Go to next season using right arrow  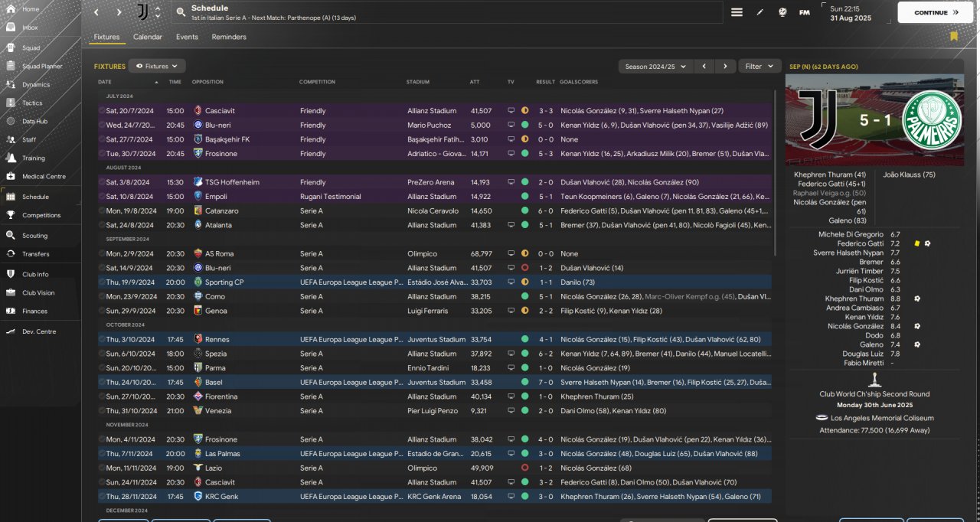point(725,67)
